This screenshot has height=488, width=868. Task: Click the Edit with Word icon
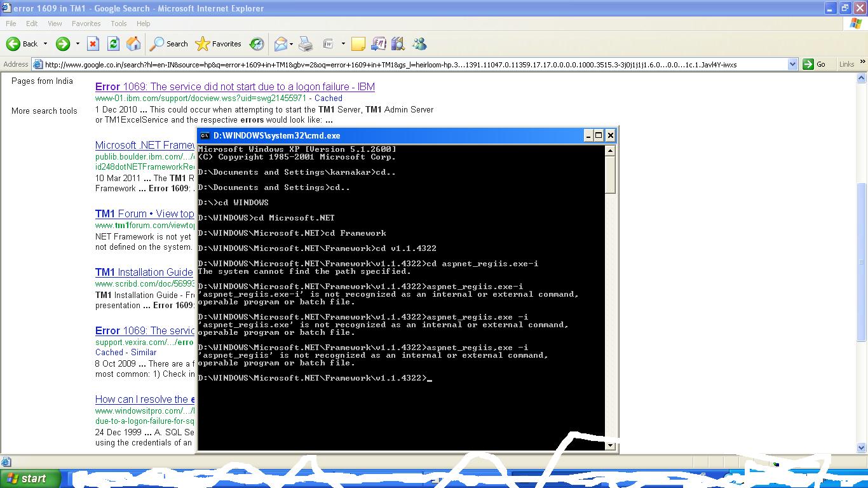(329, 44)
